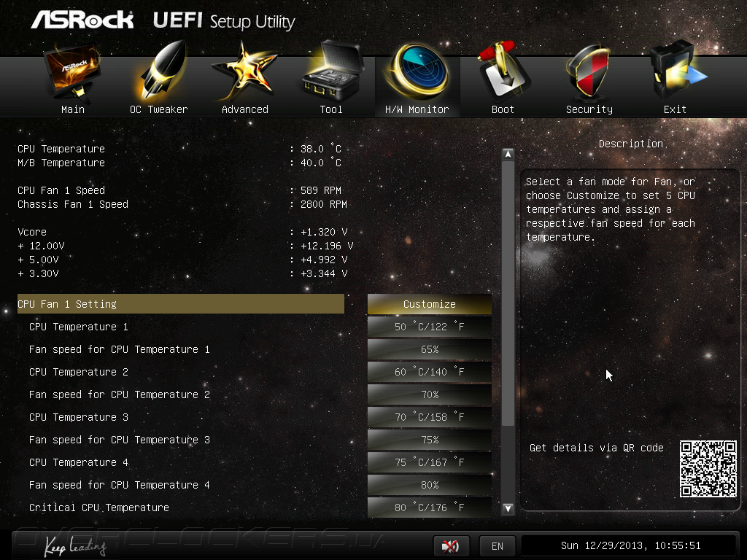Click the +3.344 V voltage reading
Viewport: 747px width, 560px height.
pyautogui.click(x=324, y=273)
